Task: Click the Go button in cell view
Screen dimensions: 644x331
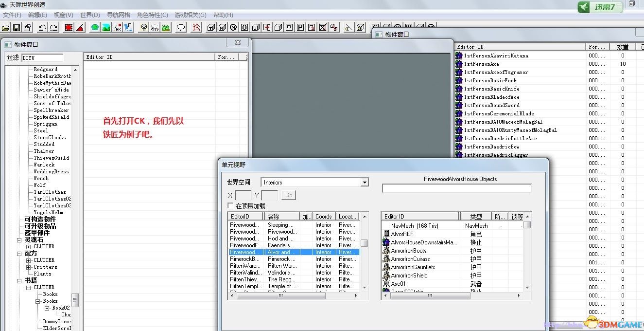Action: pyautogui.click(x=289, y=195)
